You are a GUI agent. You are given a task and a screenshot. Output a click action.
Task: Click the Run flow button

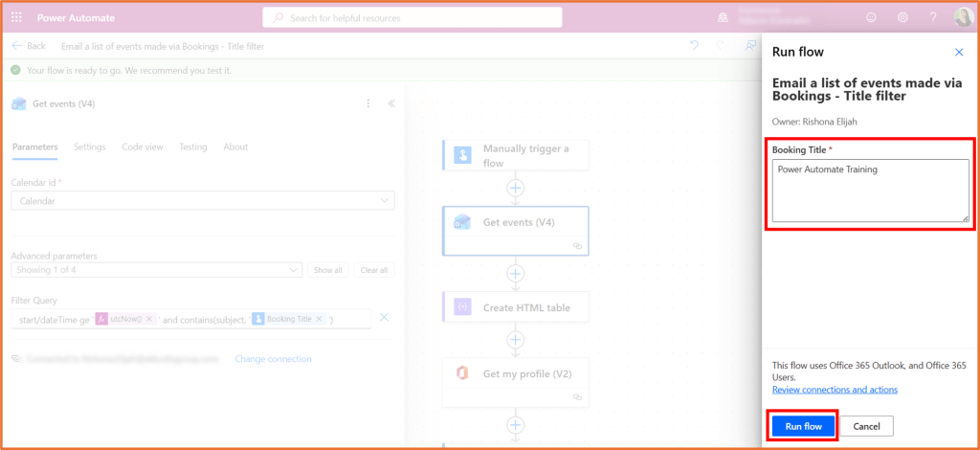point(804,426)
